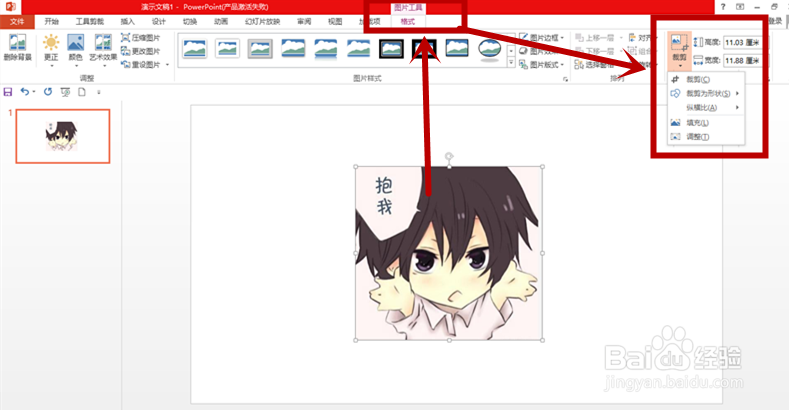
Task: Open the Help question mark icon
Action: [723, 7]
